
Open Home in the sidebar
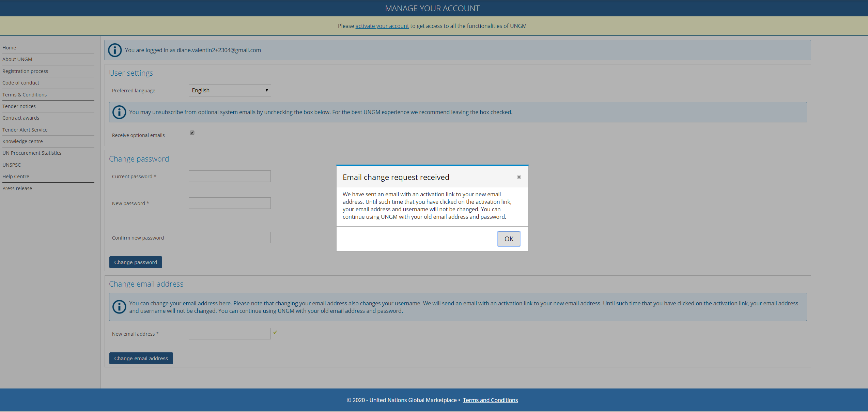(x=9, y=48)
